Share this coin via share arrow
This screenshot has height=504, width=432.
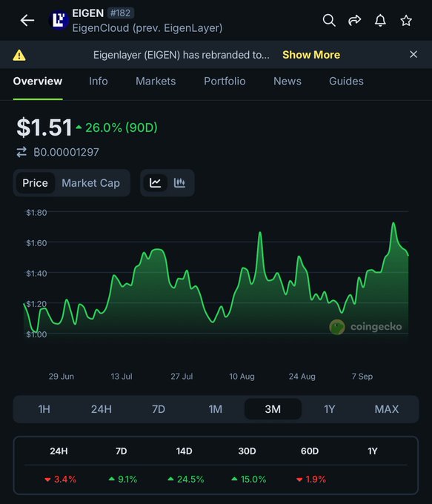(354, 20)
